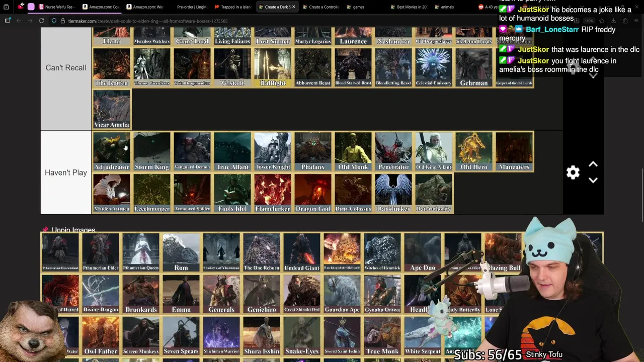Select the Flamelurker tile

point(273,193)
